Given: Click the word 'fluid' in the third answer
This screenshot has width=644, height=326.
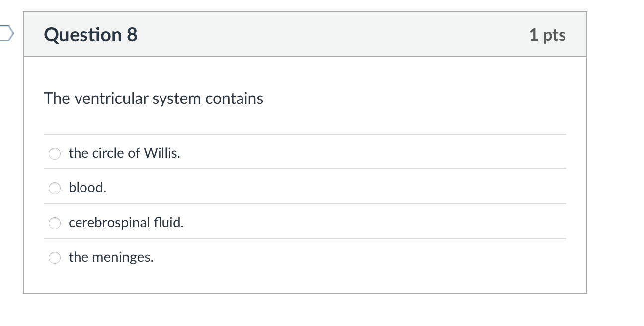Looking at the screenshot, I should click(x=168, y=223).
